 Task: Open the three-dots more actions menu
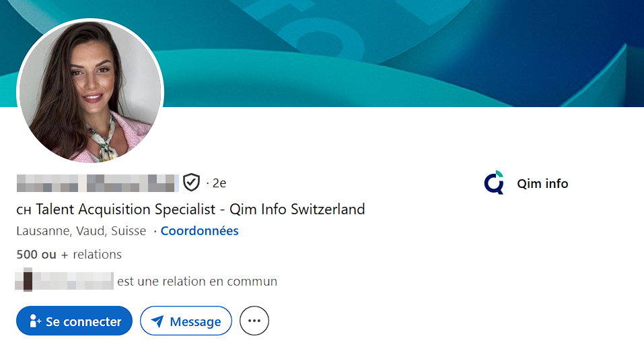coord(254,321)
